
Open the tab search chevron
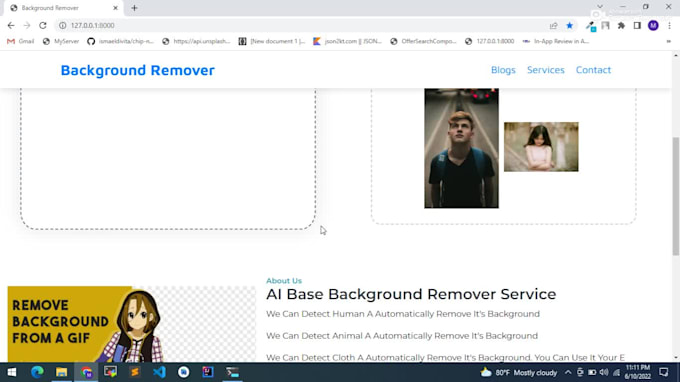pos(600,7)
